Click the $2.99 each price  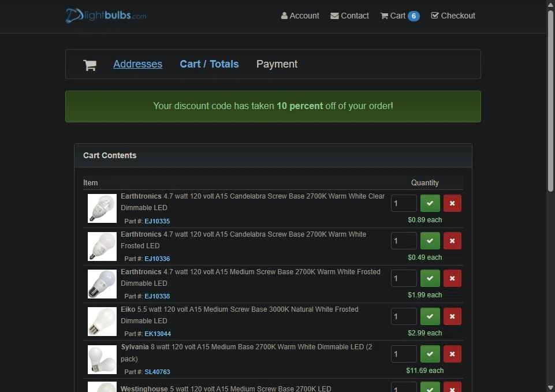click(424, 333)
